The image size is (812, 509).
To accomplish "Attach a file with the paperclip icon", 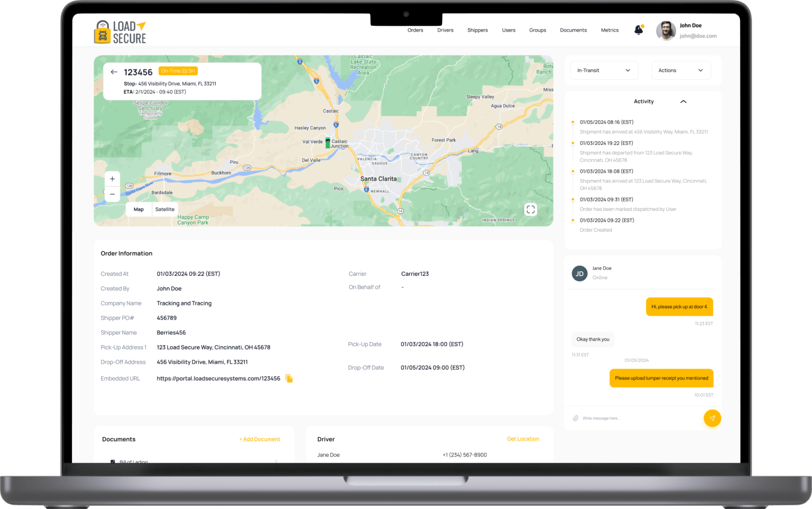I will click(575, 418).
